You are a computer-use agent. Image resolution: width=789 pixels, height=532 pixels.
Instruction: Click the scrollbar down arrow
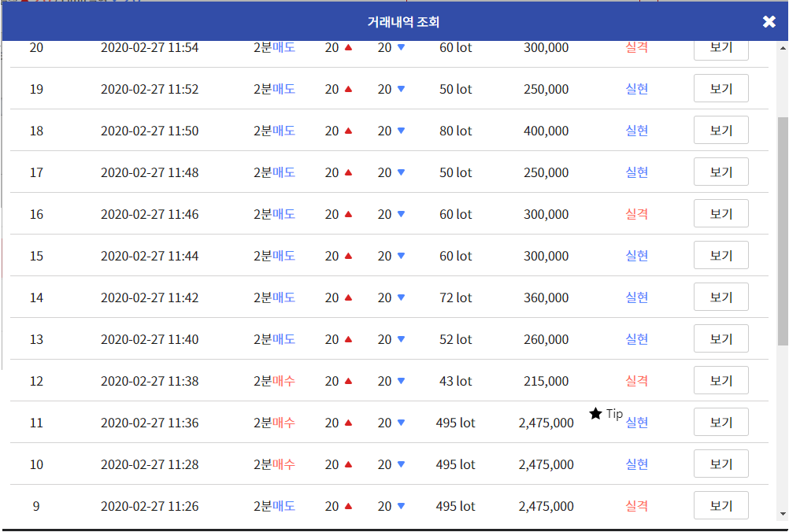(783, 514)
